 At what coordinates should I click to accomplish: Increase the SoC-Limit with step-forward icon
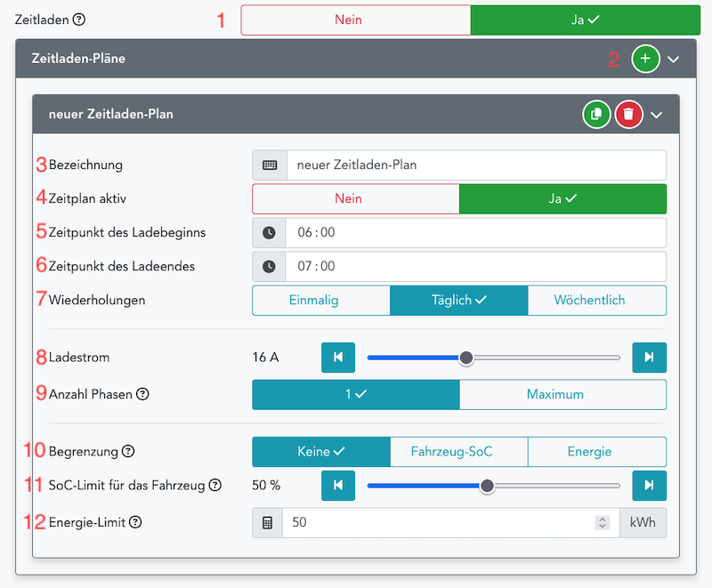coord(649,486)
